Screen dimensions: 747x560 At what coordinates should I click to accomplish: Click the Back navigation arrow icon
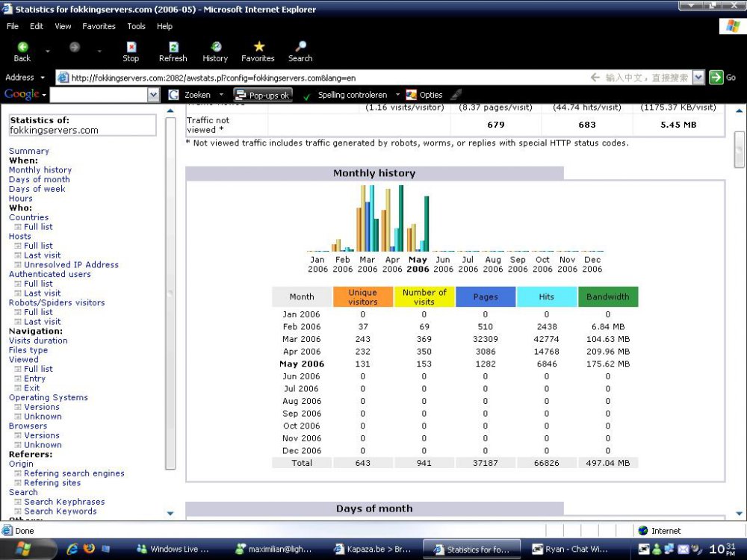[x=22, y=47]
